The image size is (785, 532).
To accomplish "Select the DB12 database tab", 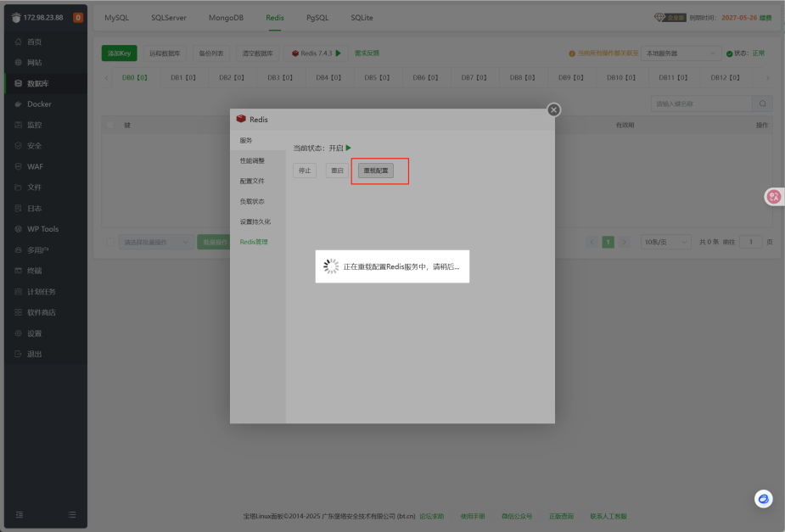I will point(725,77).
